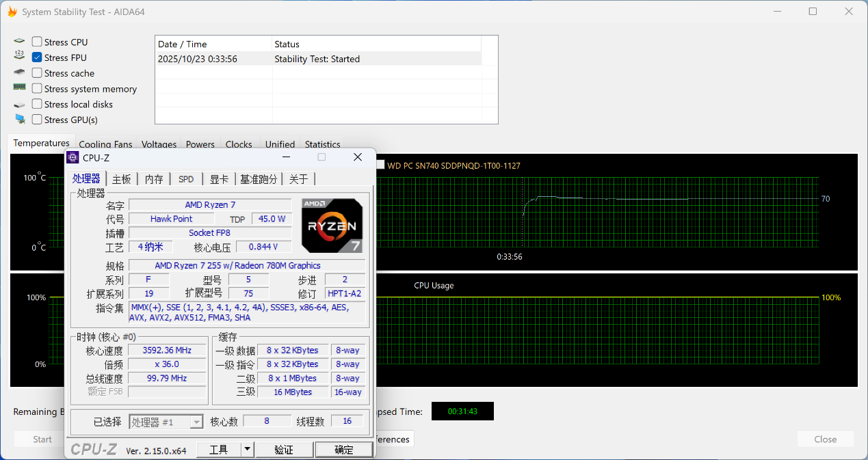Screen dimensions: 868x460
Task: Switch to the 显卡 tab in CPU-Z
Action: [x=219, y=179]
